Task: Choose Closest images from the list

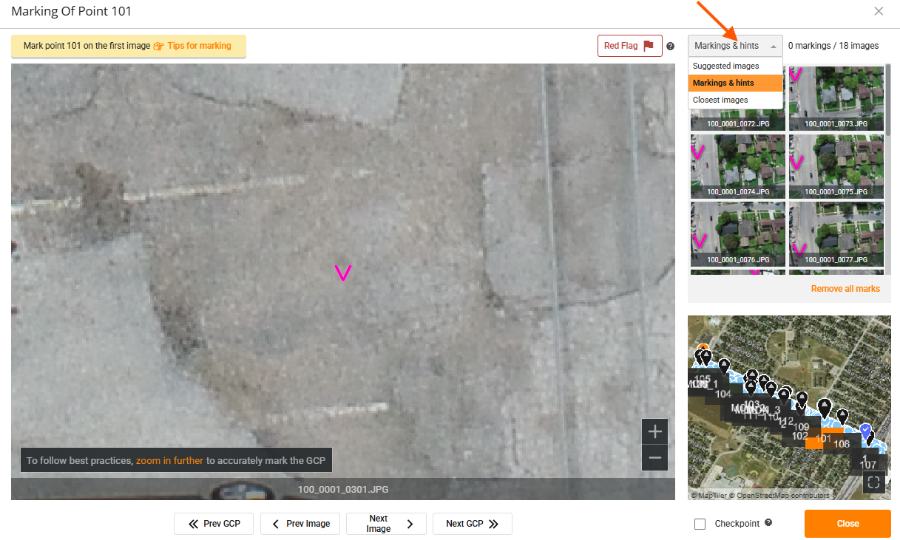Action: pos(720,100)
